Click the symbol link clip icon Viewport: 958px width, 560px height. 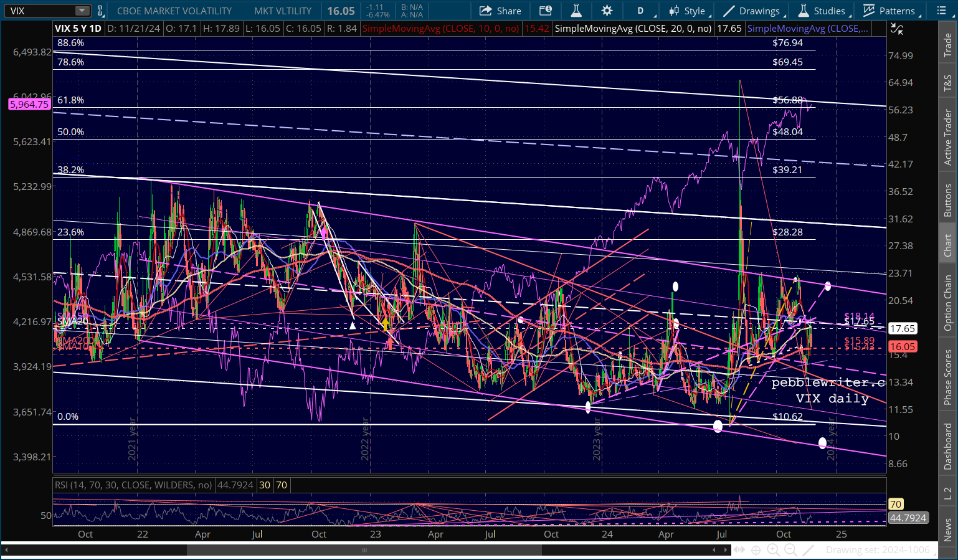tap(100, 11)
